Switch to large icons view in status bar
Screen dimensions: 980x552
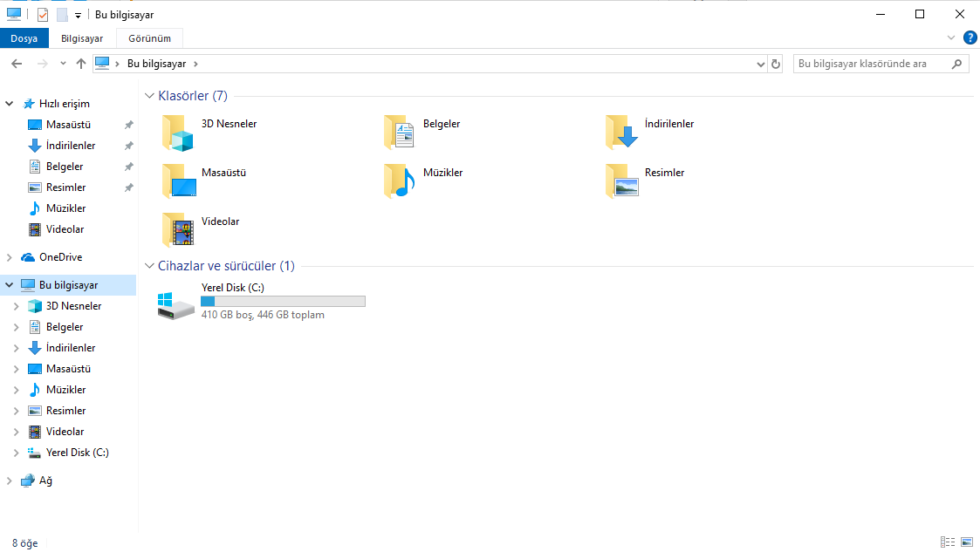coord(967,542)
